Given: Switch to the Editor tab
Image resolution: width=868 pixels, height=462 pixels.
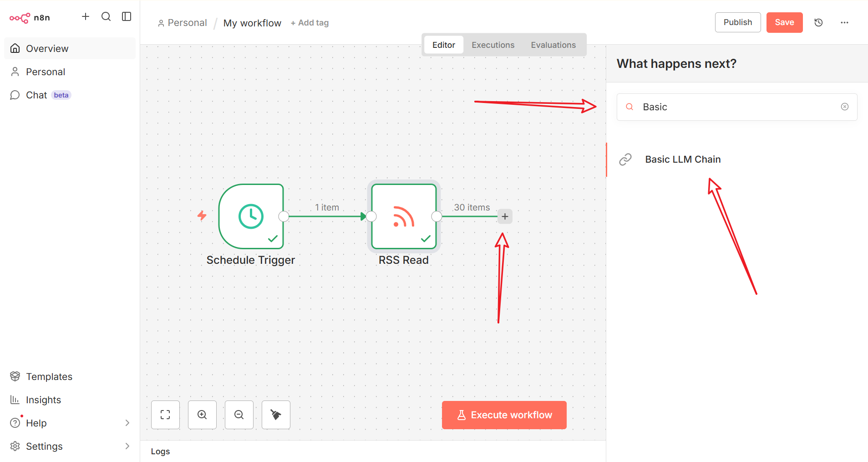Looking at the screenshot, I should 444,45.
